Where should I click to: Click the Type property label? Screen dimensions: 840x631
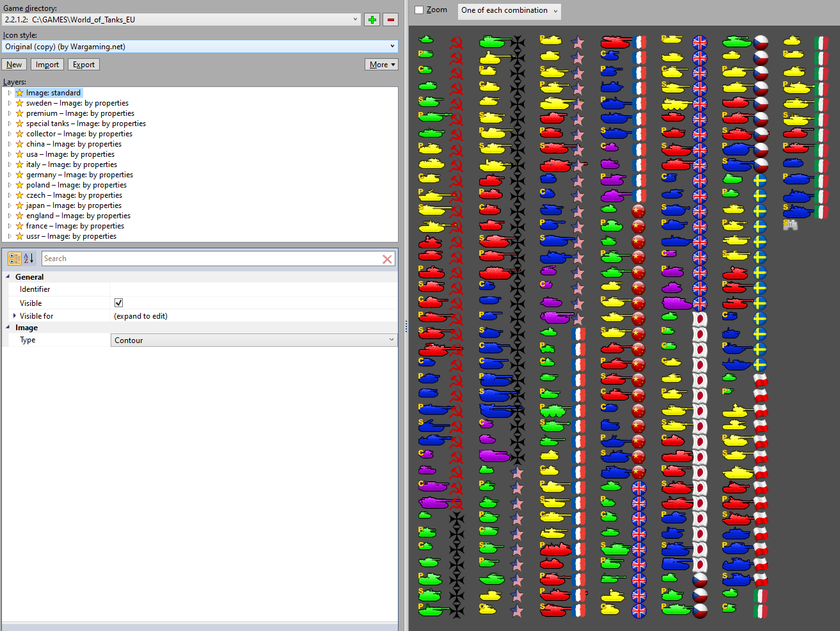pos(28,340)
